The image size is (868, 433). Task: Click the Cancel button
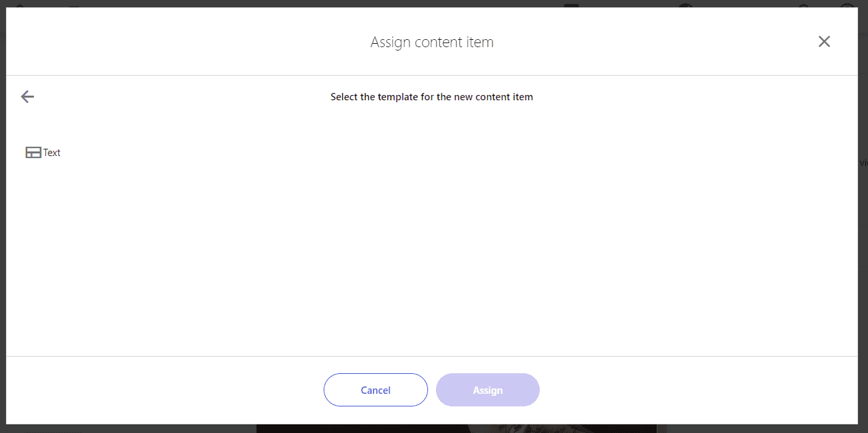(x=376, y=390)
